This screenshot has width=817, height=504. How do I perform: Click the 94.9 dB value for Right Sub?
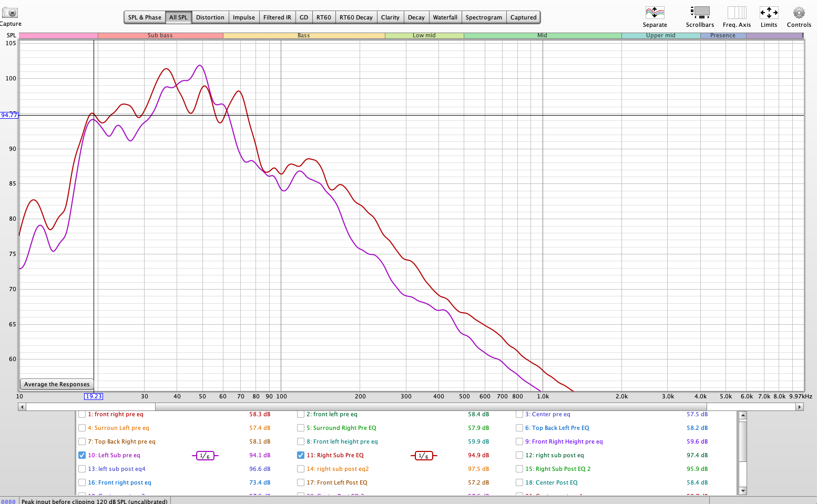(x=478, y=456)
